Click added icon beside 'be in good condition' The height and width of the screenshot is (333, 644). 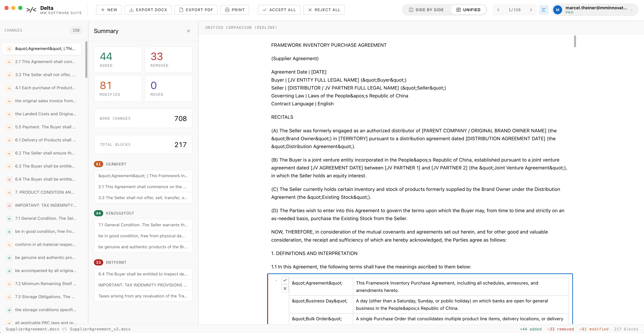pyautogui.click(x=9, y=232)
